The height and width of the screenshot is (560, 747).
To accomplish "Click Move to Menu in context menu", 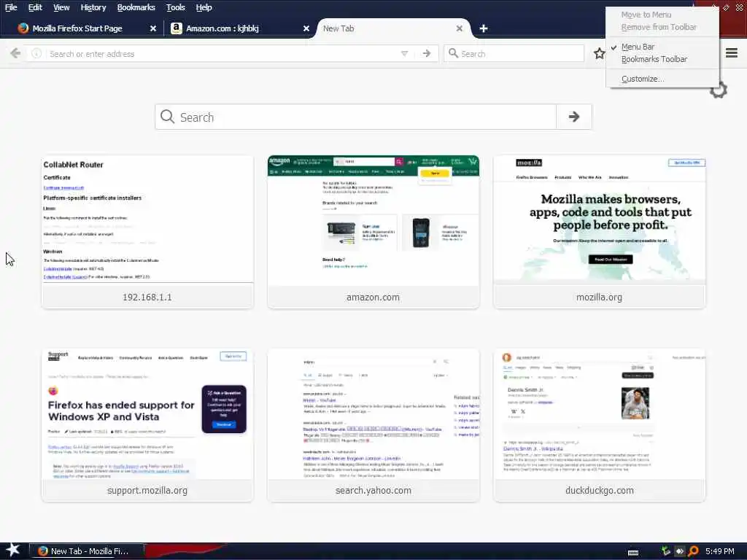I will click(x=662, y=15).
